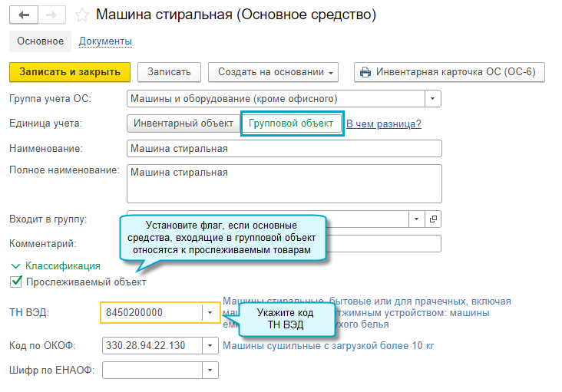
Task: Click the printer icon for ОС-6 card
Action: tap(365, 72)
